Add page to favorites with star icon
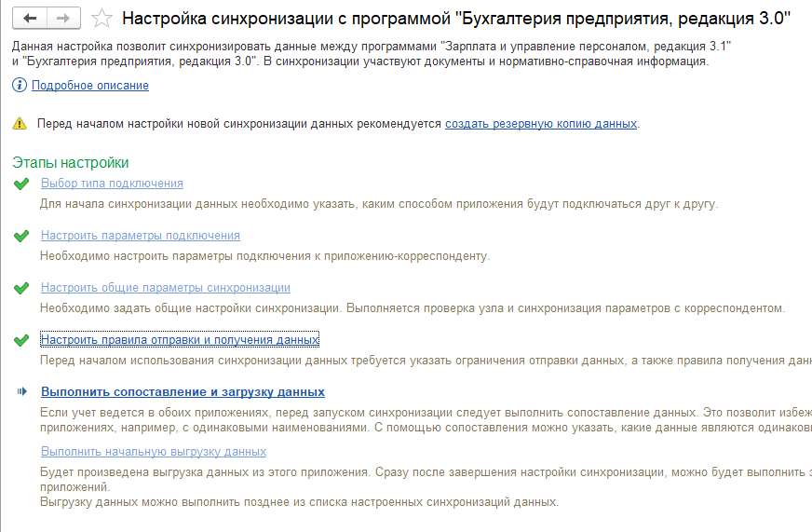The width and height of the screenshot is (812, 532). [x=101, y=19]
